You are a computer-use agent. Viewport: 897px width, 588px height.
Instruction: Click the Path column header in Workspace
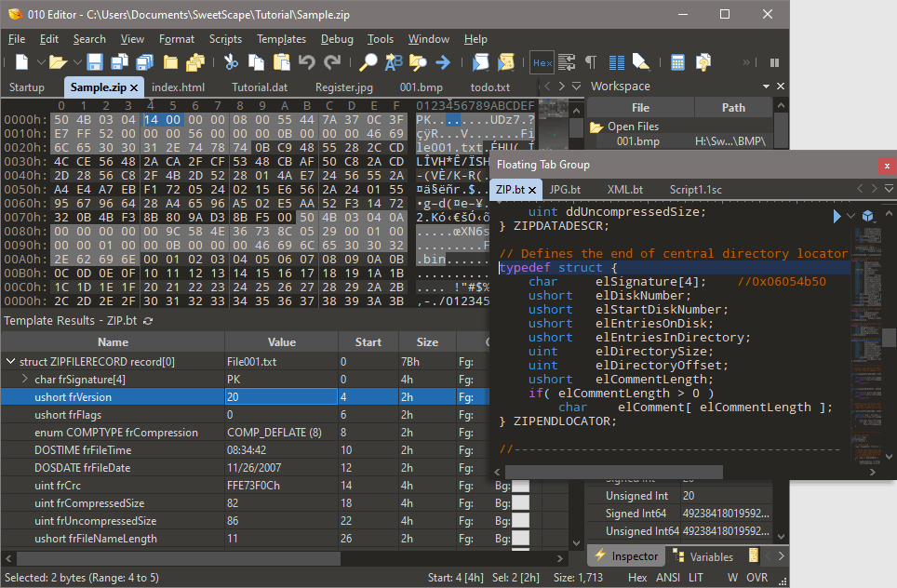(733, 108)
